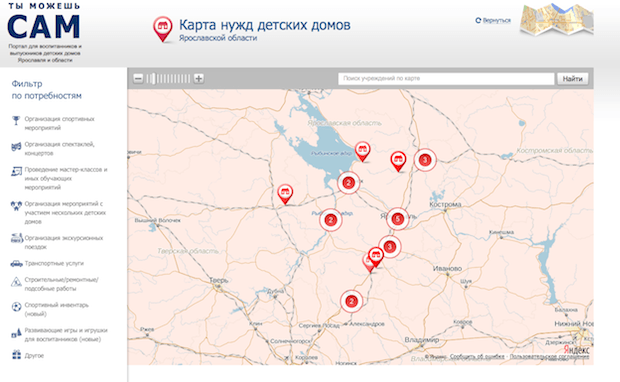Screen dimensions: 620x382
Task: Choose the warning triangle icon for repair works
Action: pyautogui.click(x=16, y=282)
